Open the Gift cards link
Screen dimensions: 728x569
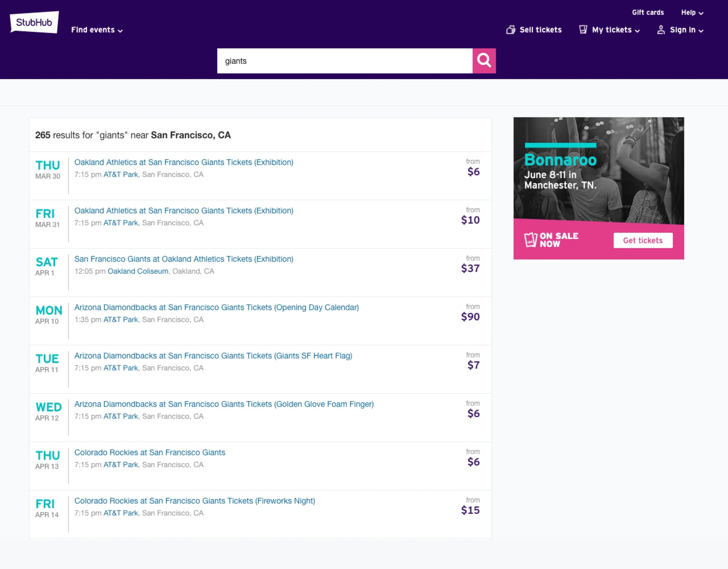(648, 12)
